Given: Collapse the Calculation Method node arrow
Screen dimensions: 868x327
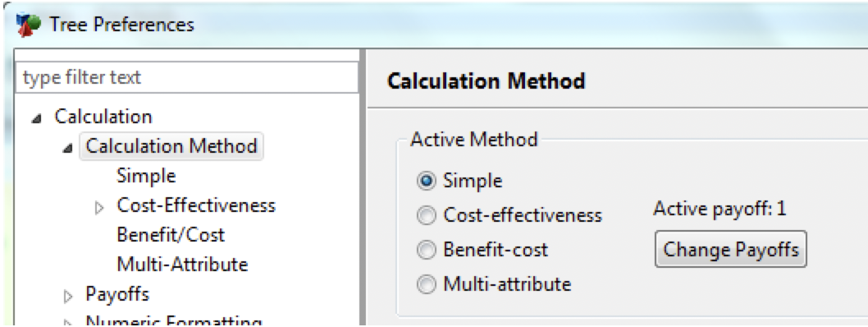Looking at the screenshot, I should [67, 148].
